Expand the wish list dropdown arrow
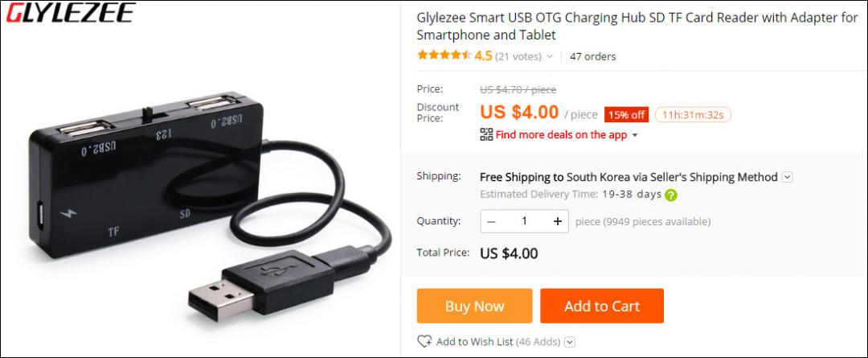This screenshot has width=868, height=358. [570, 342]
